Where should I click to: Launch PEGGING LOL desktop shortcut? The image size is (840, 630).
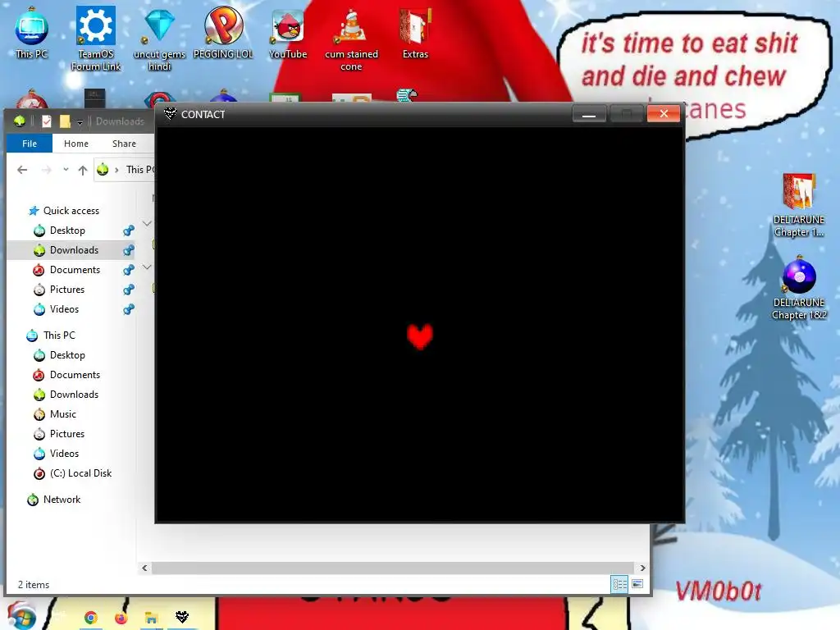click(223, 33)
